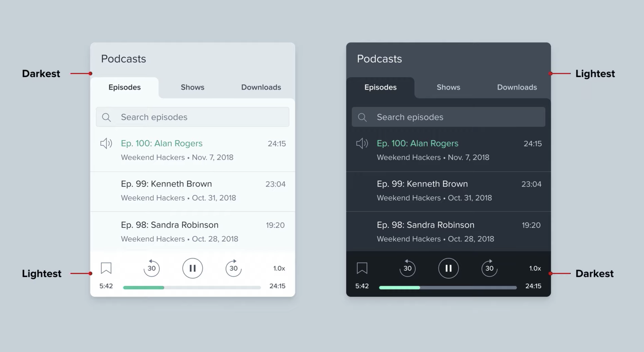The height and width of the screenshot is (352, 644).
Task: Click bookmark icon in dark theme player
Action: click(362, 268)
